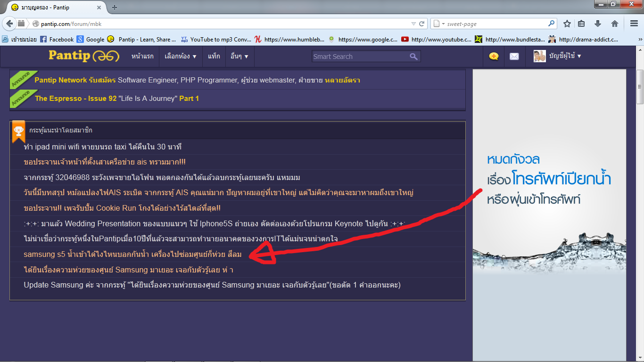Click the browser Back arrow button
The image size is (644, 362).
(9, 24)
